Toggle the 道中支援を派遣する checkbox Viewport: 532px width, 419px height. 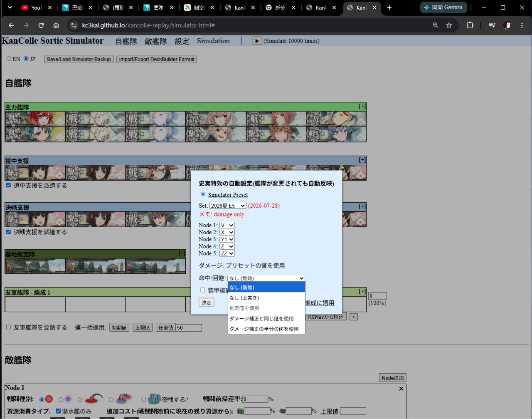8,185
